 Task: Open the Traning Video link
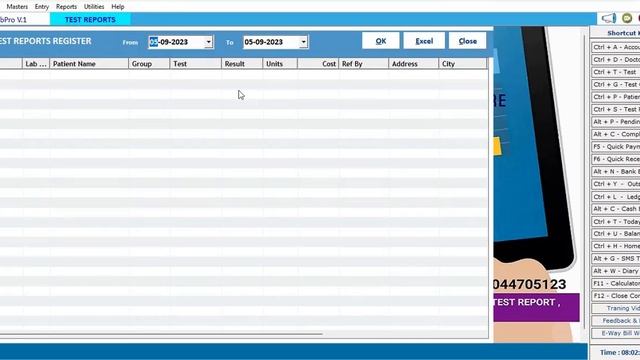[x=616, y=309]
